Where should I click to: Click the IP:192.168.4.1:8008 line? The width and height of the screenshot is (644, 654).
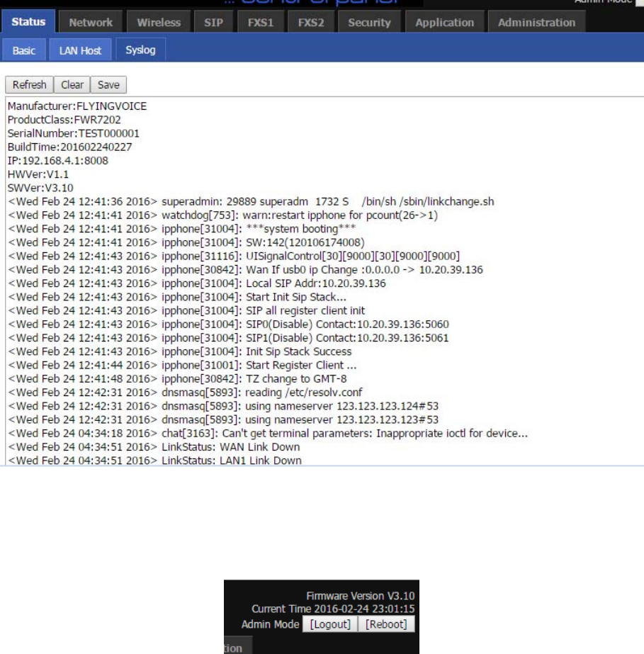58,161
